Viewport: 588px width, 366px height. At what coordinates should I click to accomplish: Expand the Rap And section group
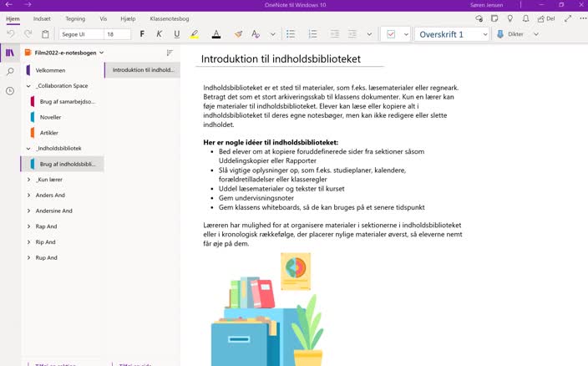click(x=28, y=226)
